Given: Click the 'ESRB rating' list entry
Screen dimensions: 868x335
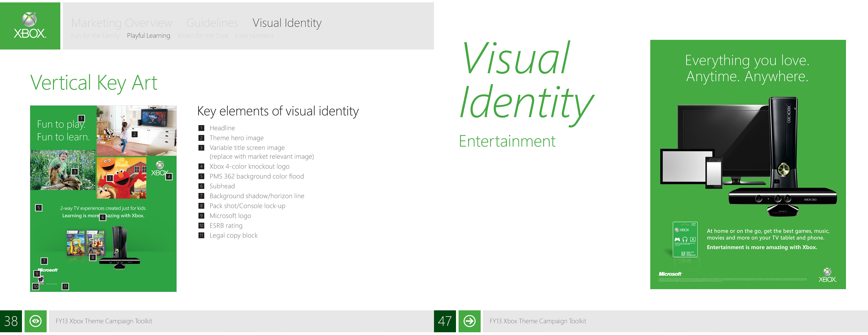Looking at the screenshot, I should pos(226,226).
